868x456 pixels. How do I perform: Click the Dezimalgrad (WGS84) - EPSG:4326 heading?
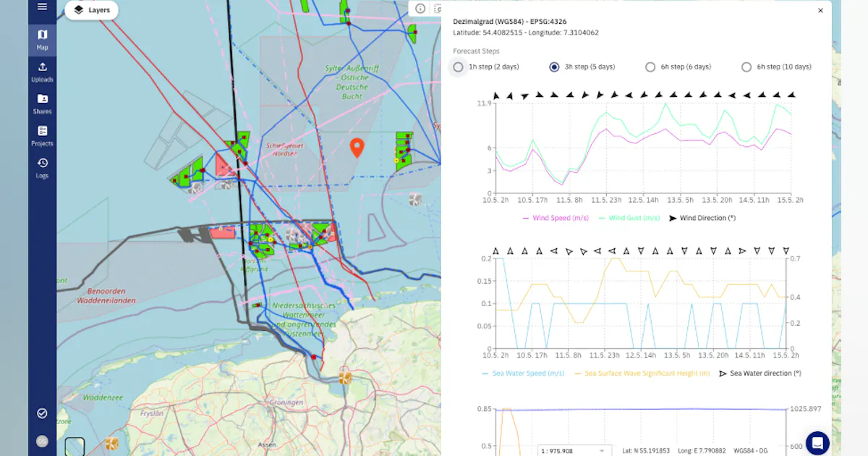[510, 22]
